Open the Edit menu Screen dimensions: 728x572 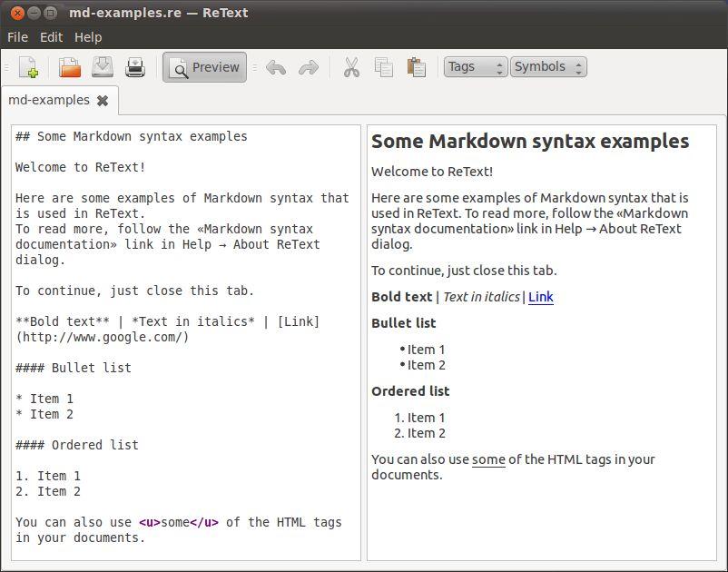[x=51, y=37]
